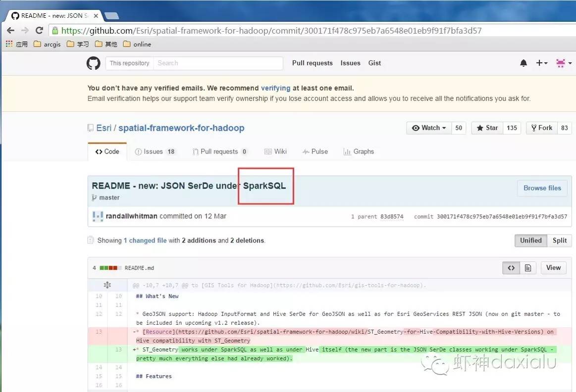Close the README browser tab
Viewport: 576px width, 392px height.
pyautogui.click(x=96, y=16)
